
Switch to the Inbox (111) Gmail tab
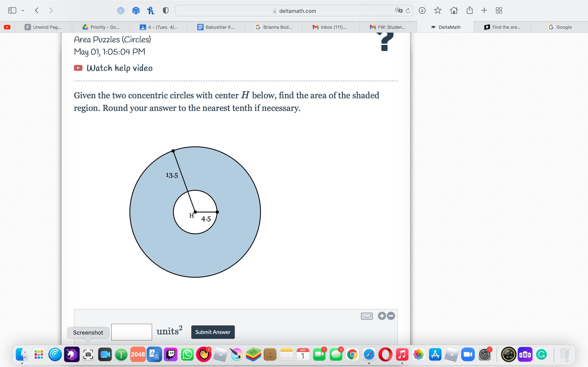pos(331,27)
